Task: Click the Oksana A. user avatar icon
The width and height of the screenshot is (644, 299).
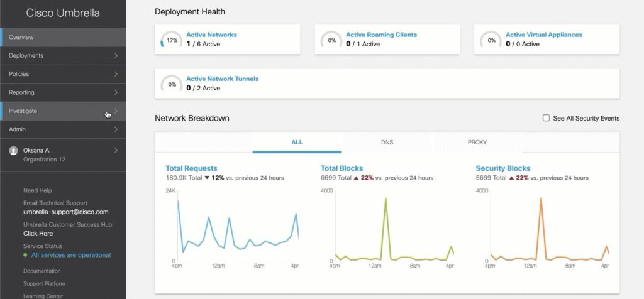Action: click(x=14, y=151)
